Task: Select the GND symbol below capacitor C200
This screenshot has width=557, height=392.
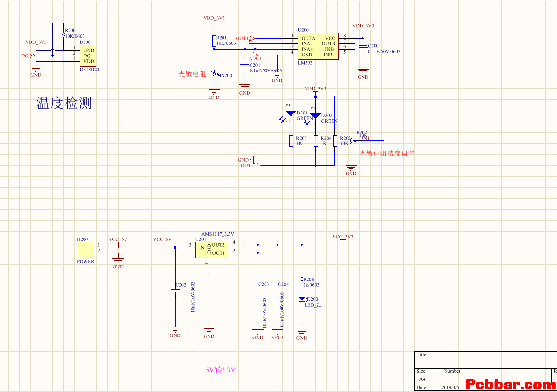Action: point(362,74)
